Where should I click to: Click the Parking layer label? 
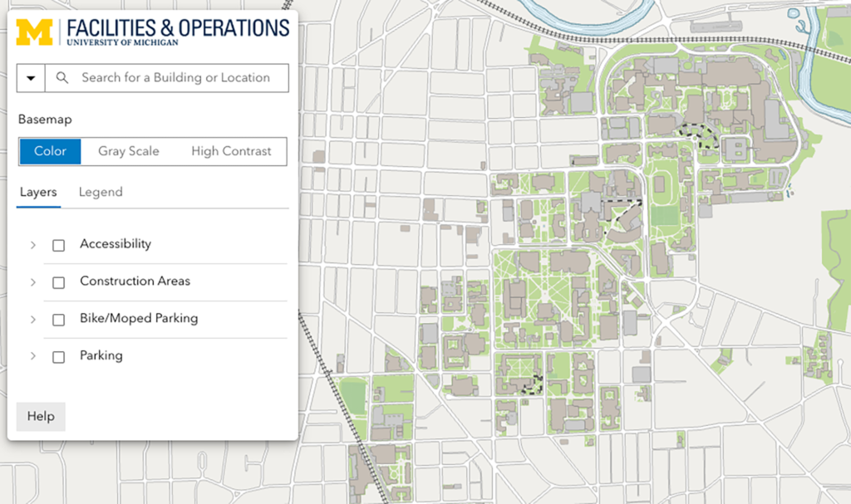coord(101,356)
